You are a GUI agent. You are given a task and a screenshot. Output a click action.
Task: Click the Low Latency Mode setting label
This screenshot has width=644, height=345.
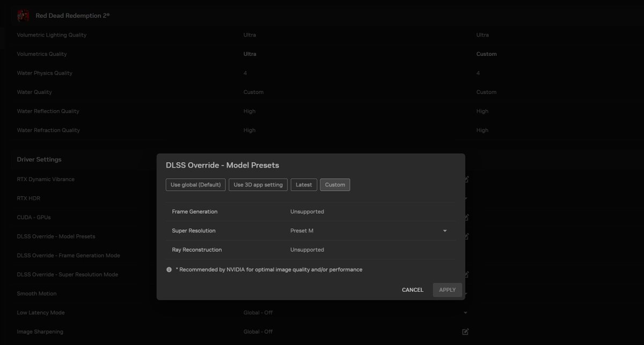41,313
